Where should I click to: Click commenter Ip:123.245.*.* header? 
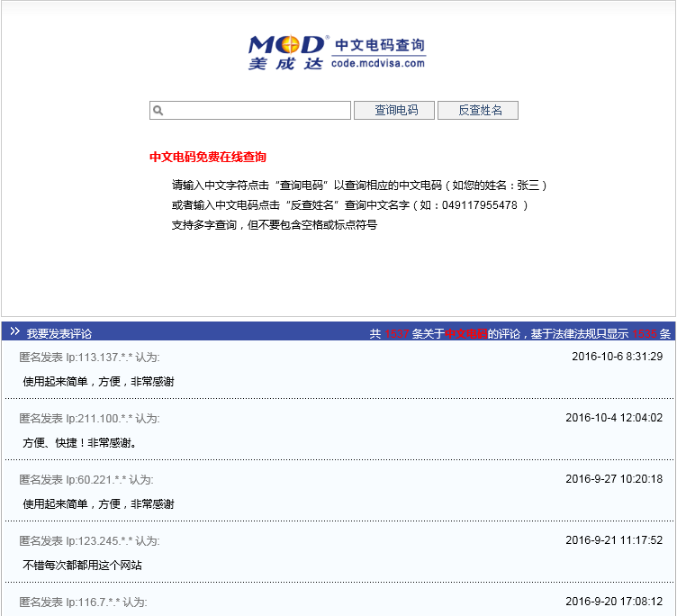tap(89, 541)
